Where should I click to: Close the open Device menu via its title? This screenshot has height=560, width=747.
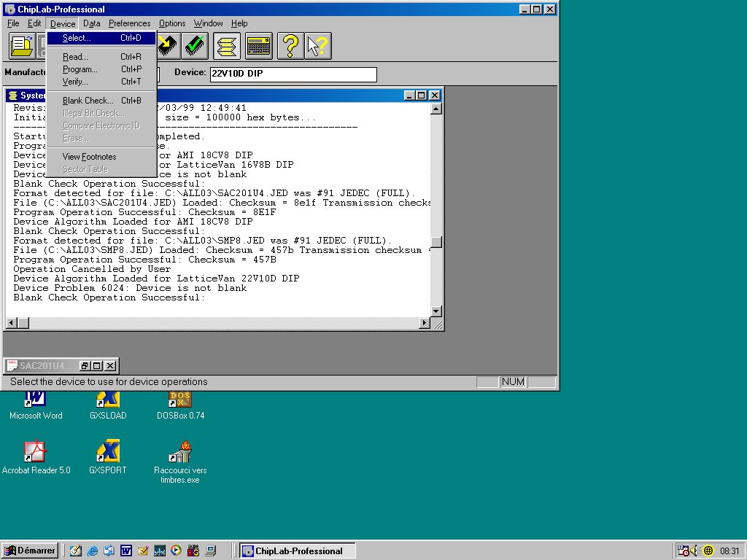point(63,24)
